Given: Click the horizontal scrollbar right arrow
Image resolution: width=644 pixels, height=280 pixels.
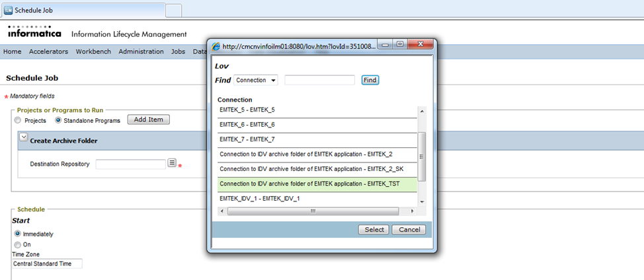Looking at the screenshot, I should [x=413, y=211].
